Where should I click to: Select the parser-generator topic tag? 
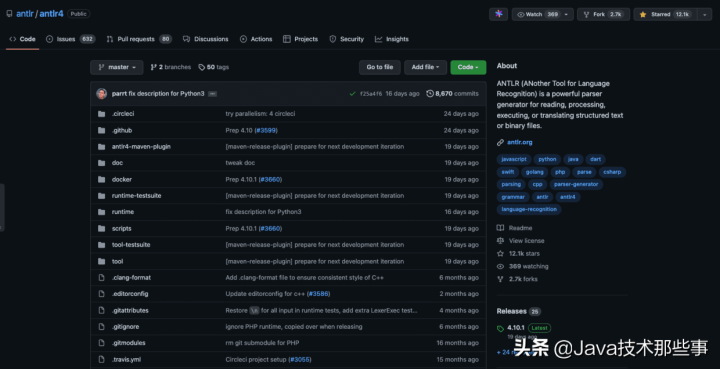tap(576, 184)
